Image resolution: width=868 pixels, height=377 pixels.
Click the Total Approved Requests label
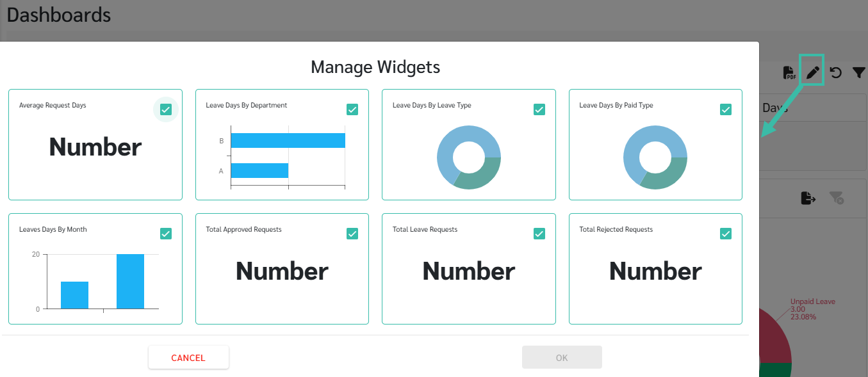tap(244, 229)
